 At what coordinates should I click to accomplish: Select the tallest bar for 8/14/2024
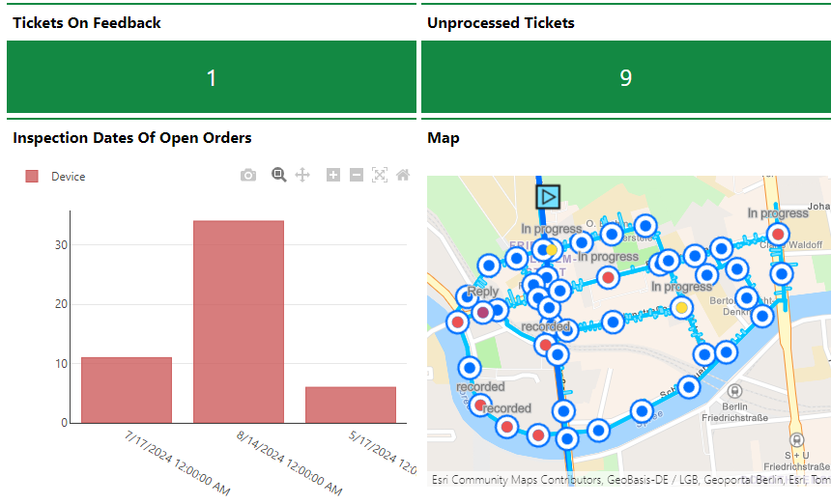click(x=239, y=322)
